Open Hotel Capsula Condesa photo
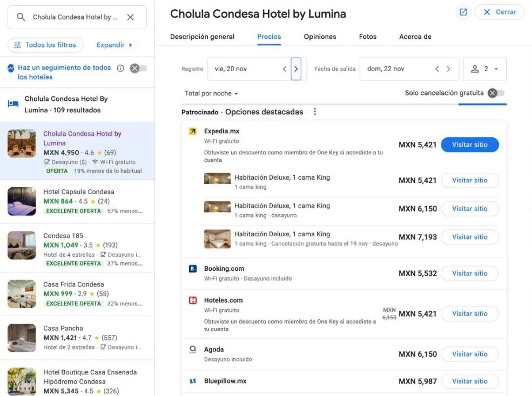 22,201
